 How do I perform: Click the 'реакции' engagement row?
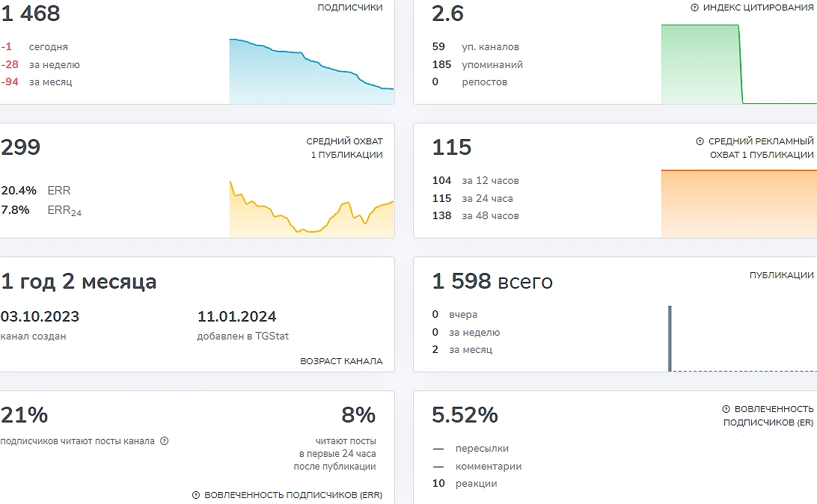(465, 484)
